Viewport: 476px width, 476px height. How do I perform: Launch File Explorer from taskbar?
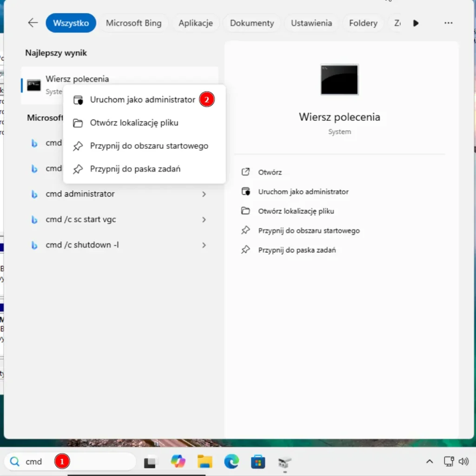tap(205, 462)
